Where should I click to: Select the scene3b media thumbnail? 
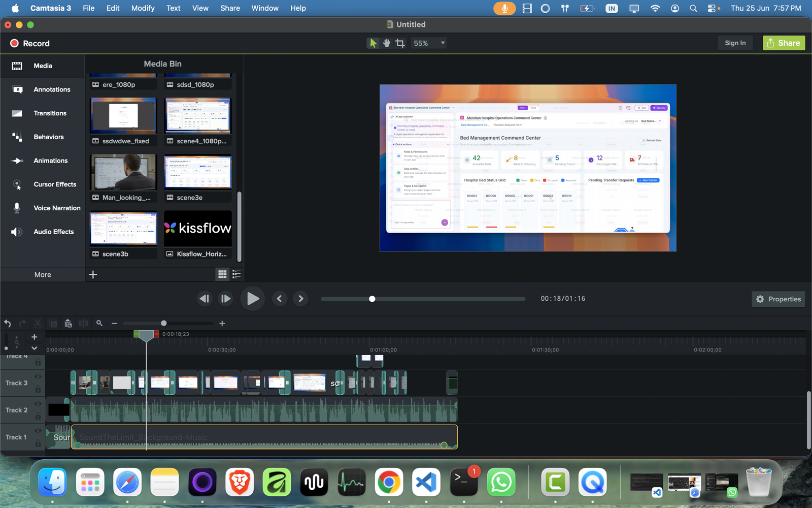click(123, 229)
